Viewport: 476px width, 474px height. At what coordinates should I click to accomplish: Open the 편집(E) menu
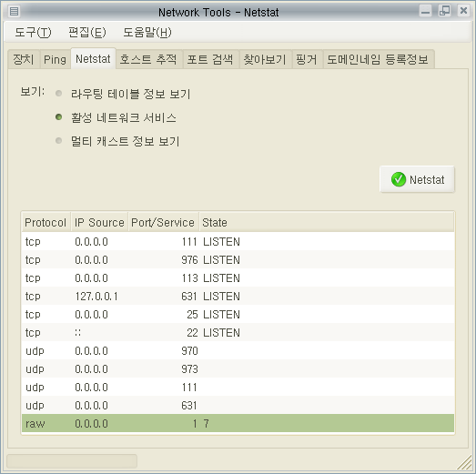coord(87,32)
